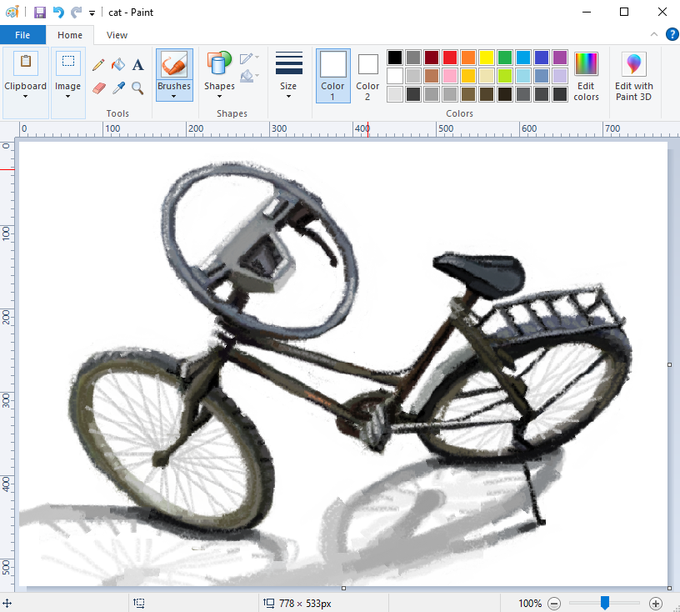Open Customize Quick Access Toolbar dropdown
680x612 pixels.
[x=92, y=13]
